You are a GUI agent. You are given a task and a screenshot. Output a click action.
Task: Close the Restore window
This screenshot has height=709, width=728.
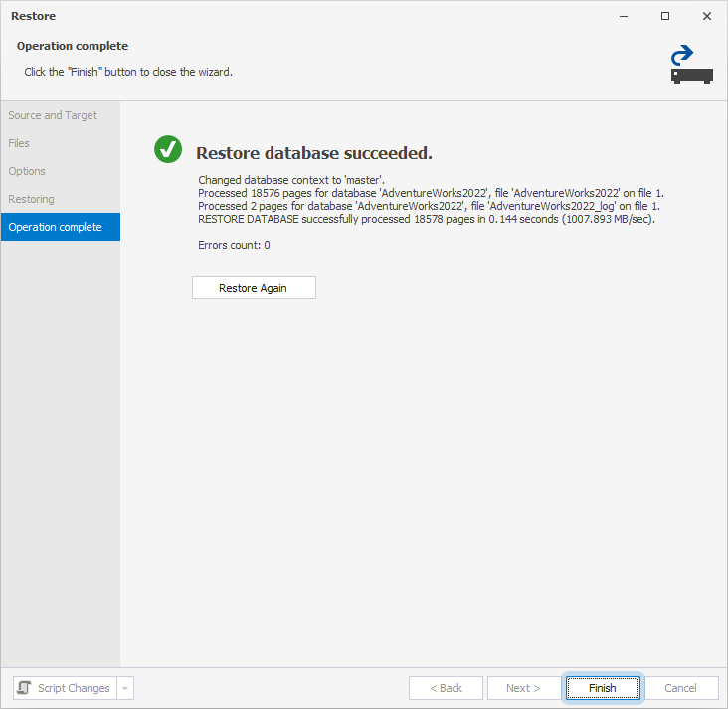707,16
